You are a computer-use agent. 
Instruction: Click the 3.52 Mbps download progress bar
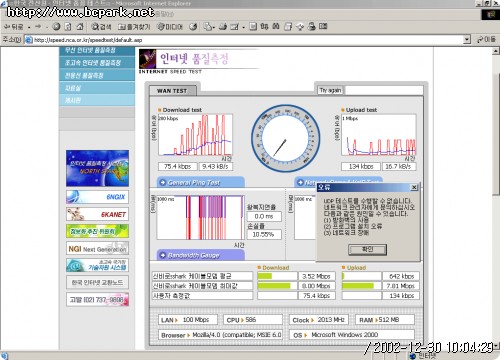pos(277,276)
